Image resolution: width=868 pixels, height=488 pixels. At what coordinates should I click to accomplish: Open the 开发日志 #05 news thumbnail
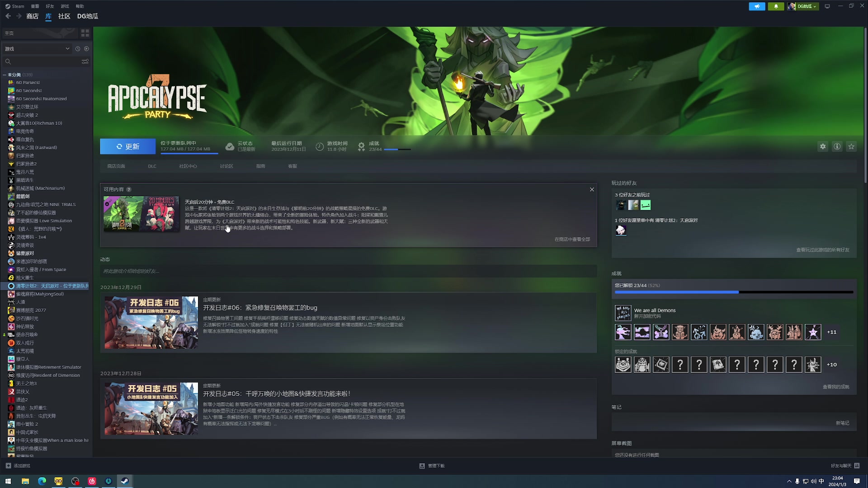click(151, 409)
